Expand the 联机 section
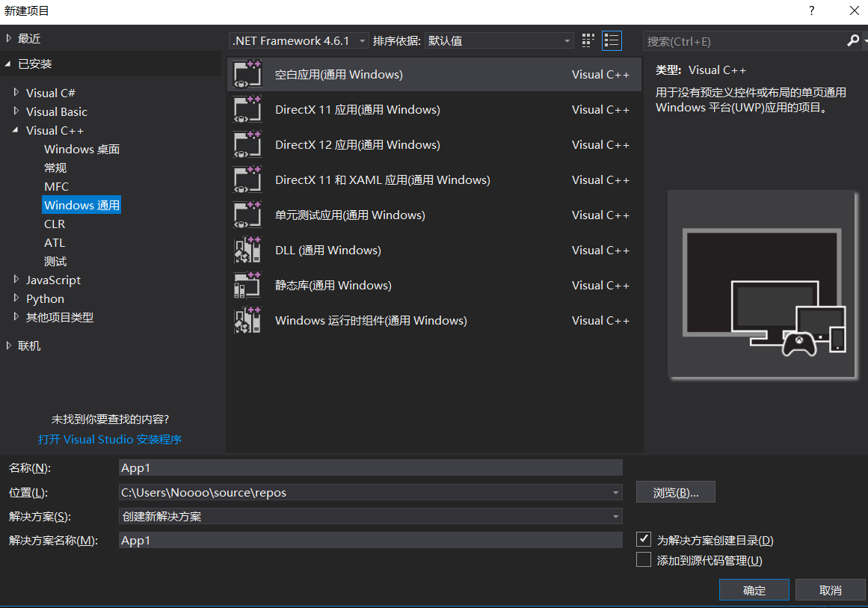Viewport: 868px width, 608px height. point(8,346)
